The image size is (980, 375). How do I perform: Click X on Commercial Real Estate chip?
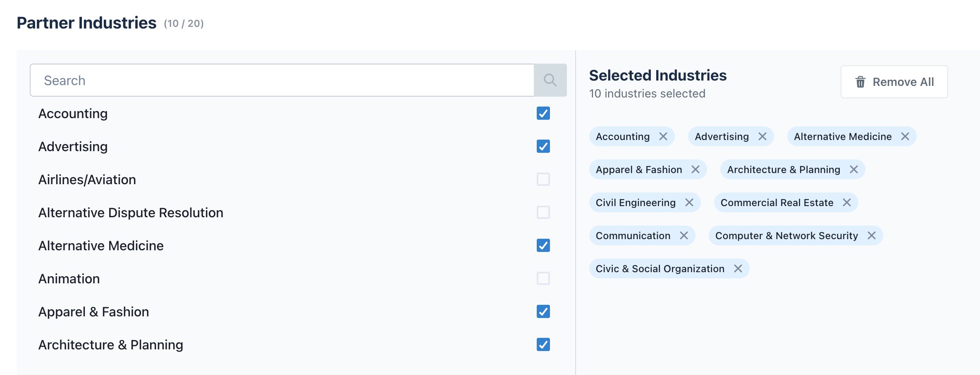[847, 202]
